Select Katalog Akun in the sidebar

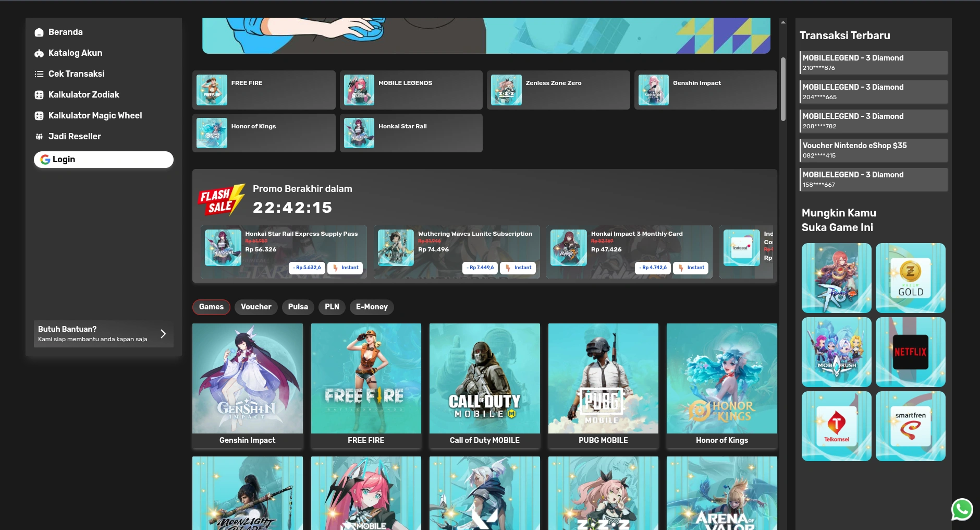click(x=75, y=53)
